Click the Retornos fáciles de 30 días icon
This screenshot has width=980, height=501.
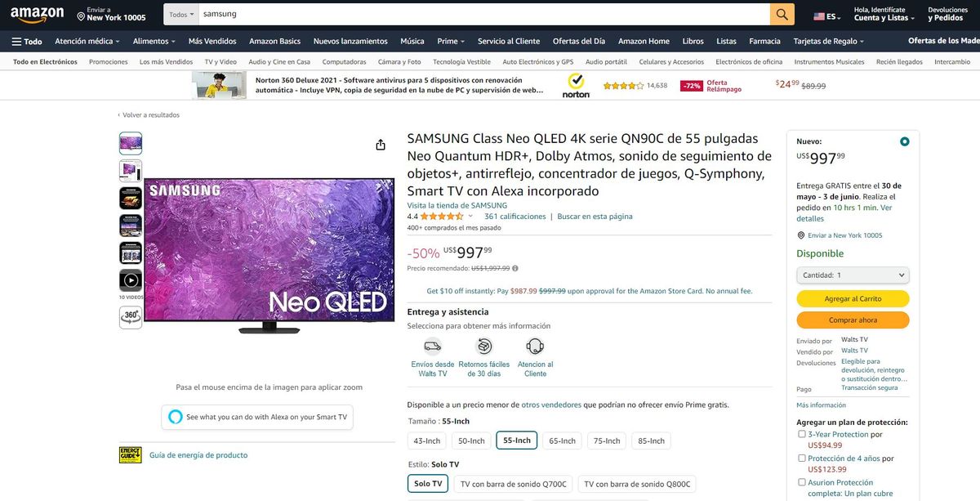(483, 346)
